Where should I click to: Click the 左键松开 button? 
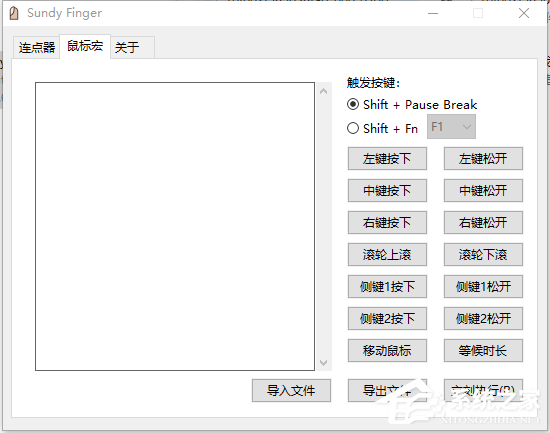pyautogui.click(x=483, y=159)
